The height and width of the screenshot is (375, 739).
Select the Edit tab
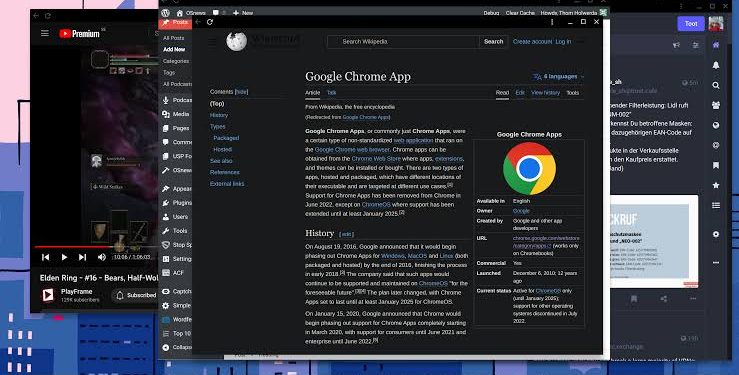520,93
